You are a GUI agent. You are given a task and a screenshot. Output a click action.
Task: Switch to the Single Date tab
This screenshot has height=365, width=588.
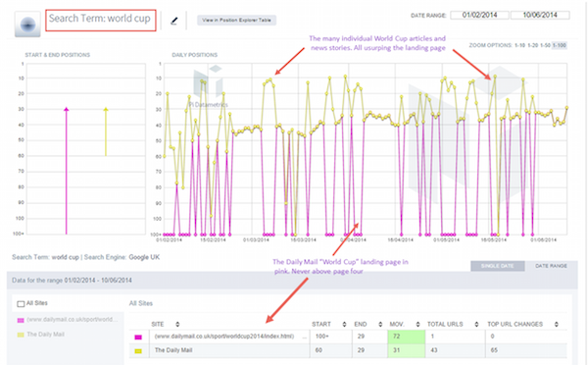coord(497,266)
